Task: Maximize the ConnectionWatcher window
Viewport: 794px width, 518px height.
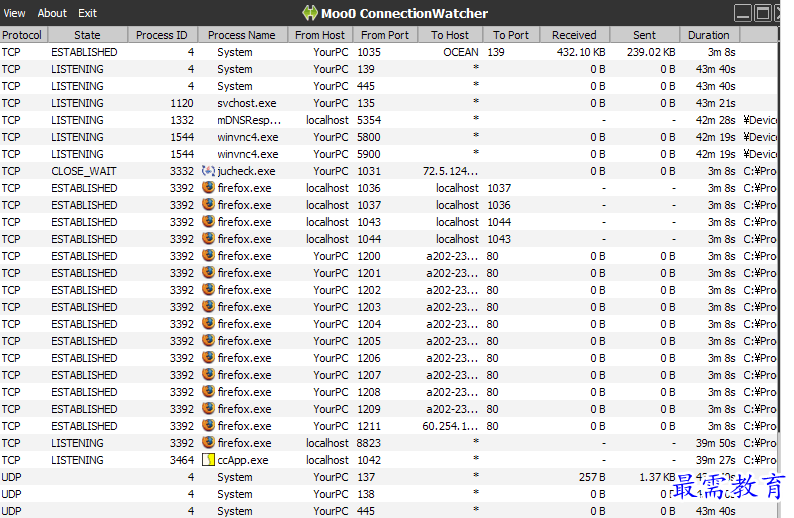Action: tap(762, 13)
